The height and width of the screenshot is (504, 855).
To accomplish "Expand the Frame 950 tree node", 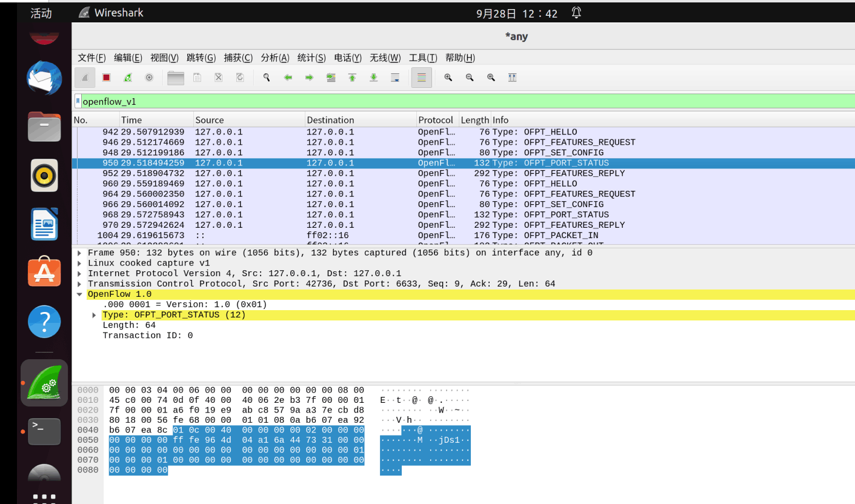I will click(x=79, y=253).
